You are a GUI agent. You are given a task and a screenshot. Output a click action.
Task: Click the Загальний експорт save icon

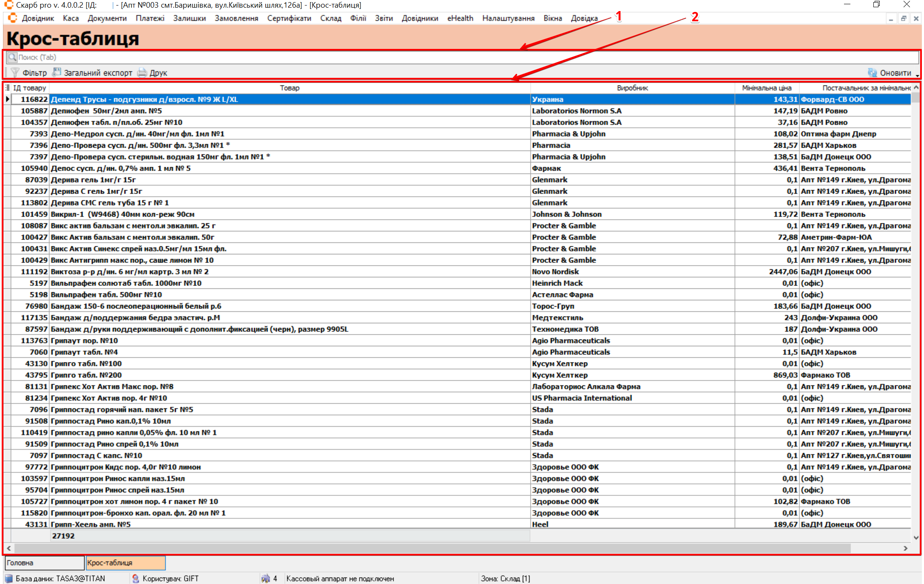tap(57, 72)
